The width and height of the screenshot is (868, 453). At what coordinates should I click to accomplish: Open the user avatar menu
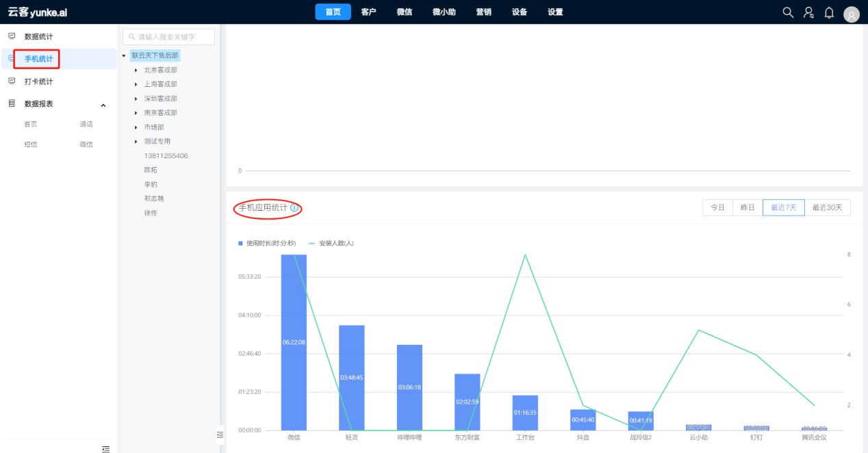pyautogui.click(x=852, y=14)
